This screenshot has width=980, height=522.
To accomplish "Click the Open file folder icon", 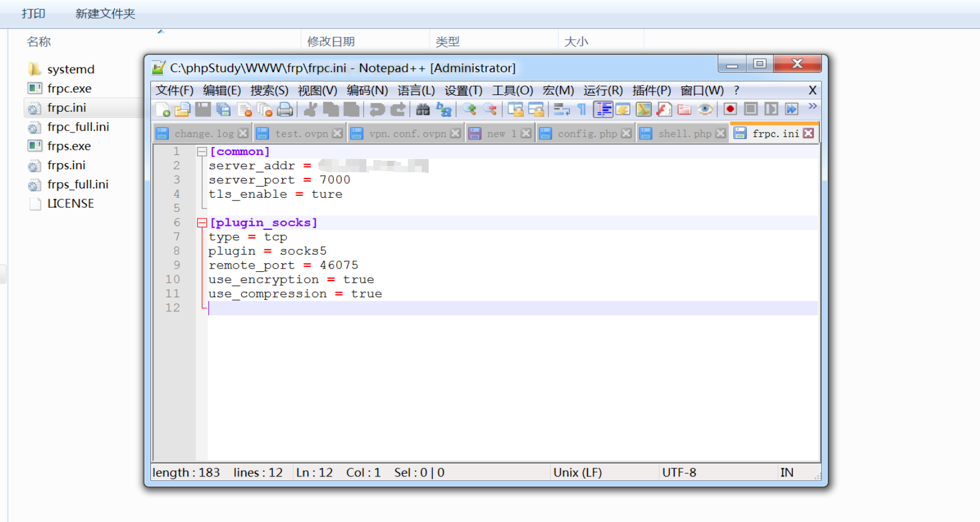I will coord(182,109).
